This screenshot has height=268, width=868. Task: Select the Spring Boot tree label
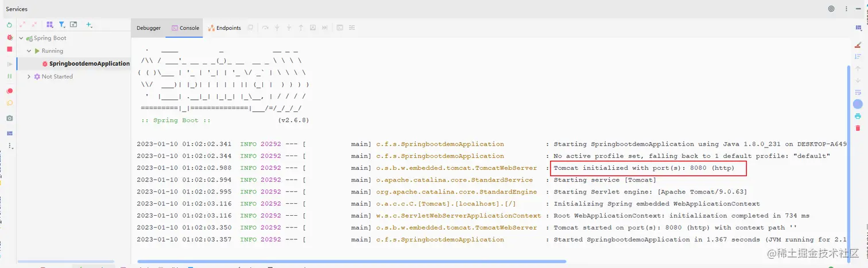point(50,38)
